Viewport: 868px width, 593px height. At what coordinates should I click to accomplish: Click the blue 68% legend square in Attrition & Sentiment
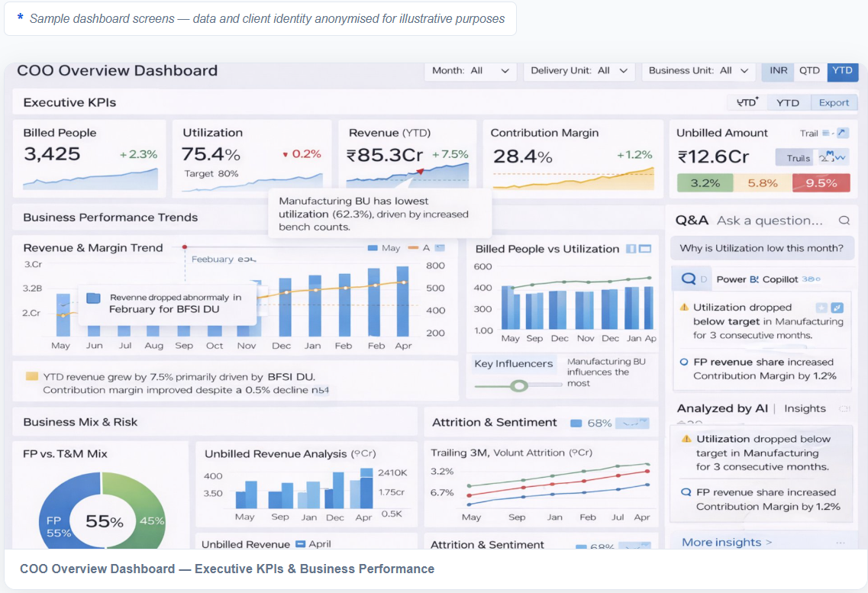coord(576,423)
